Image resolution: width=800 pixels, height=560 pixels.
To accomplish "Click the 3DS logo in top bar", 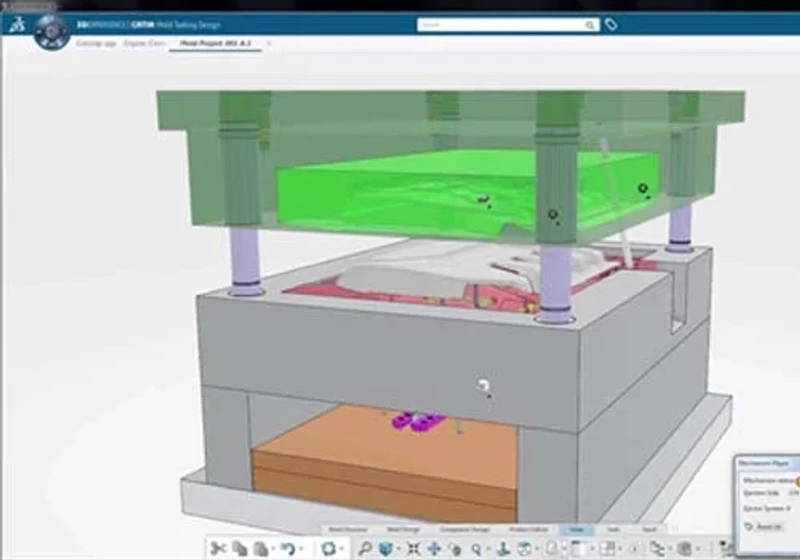I will click(x=16, y=24).
